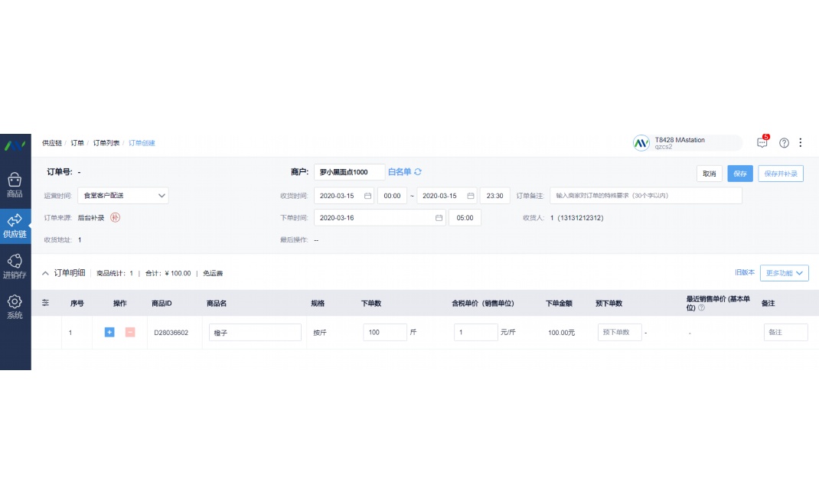Open the 运营时间 dropdown 食堂客户配送
This screenshot has width=819, height=504.
[x=123, y=196]
